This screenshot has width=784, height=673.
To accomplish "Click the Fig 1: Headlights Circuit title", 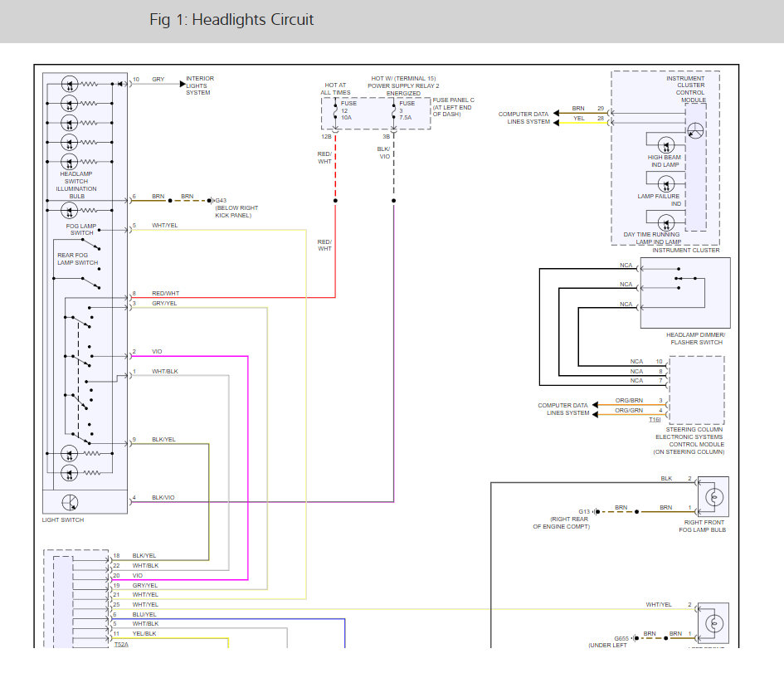I will (x=231, y=20).
